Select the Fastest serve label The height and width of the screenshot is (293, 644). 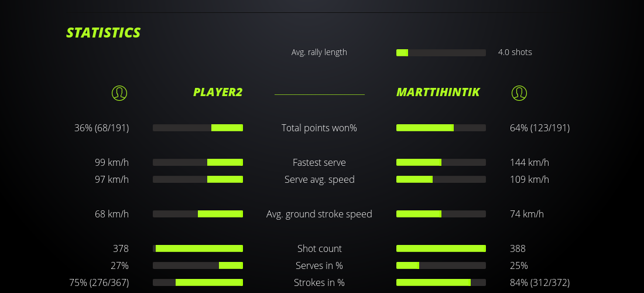click(319, 162)
